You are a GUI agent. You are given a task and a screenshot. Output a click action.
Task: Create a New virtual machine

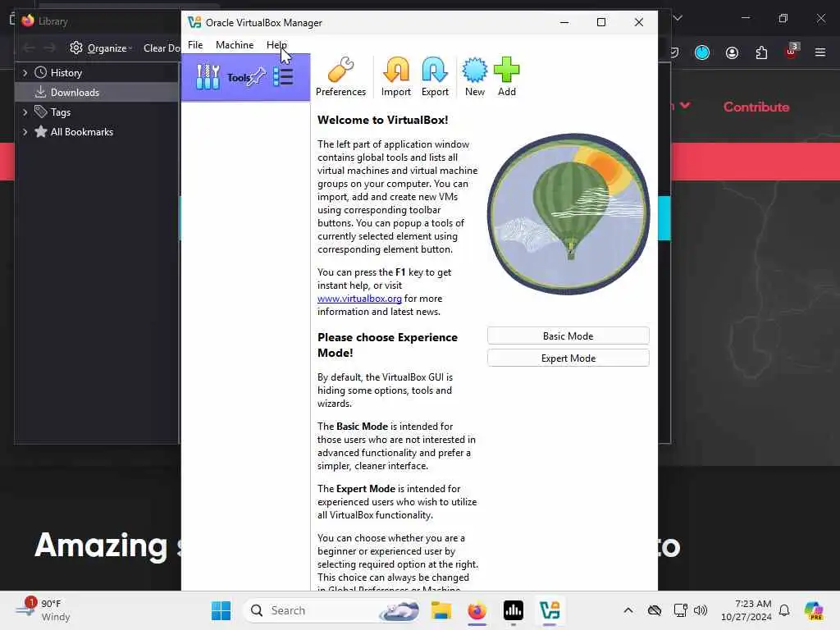[x=475, y=77]
